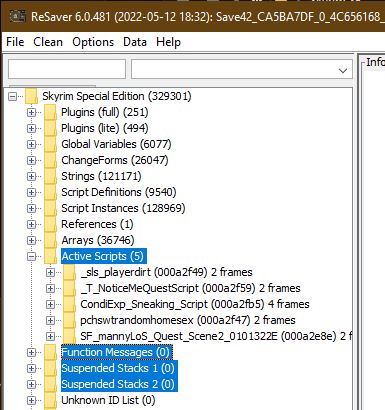Screen dimensions: 385x410
Task: Expand the Plugins (full) node
Action: [x=31, y=112]
